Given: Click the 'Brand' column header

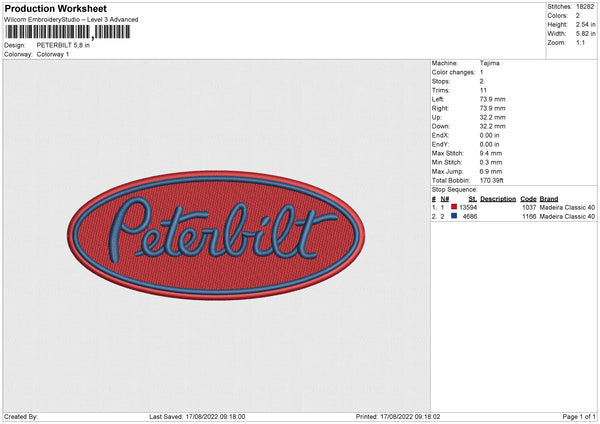Looking at the screenshot, I should pos(549,199).
